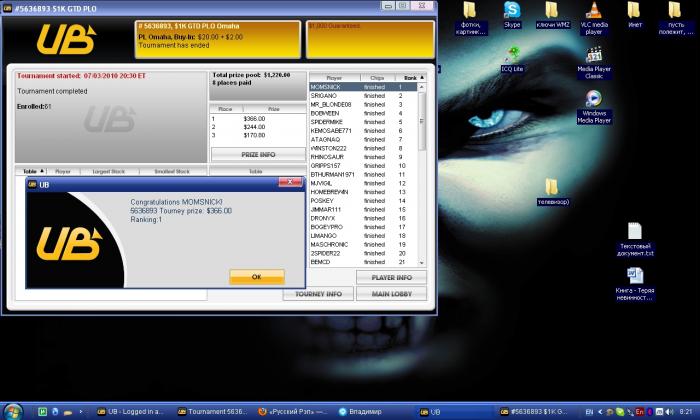Switch to 'Tournament 5636...' taskbar window
The width and height of the screenshot is (700, 420).
[x=212, y=412]
